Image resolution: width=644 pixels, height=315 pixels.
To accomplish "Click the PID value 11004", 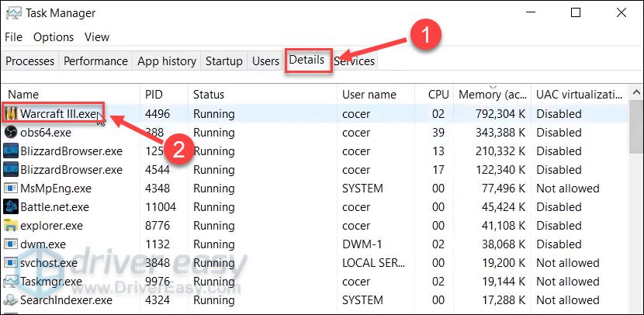I will click(x=161, y=207).
